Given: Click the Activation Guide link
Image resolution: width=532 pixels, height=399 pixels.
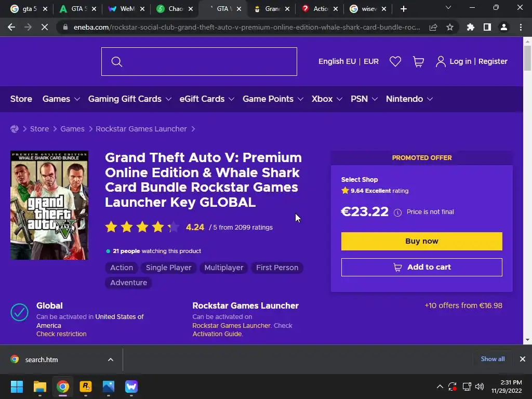Looking at the screenshot, I should tap(217, 334).
